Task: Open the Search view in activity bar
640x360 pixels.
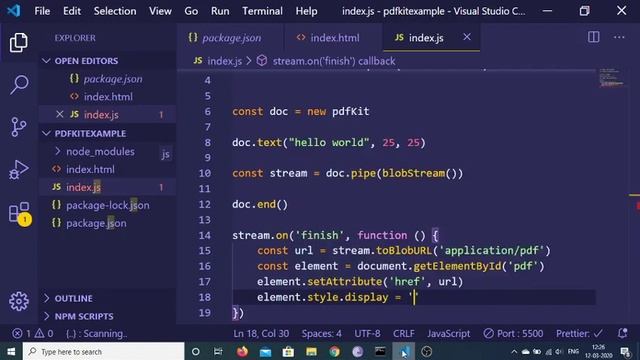Action: click(19, 84)
